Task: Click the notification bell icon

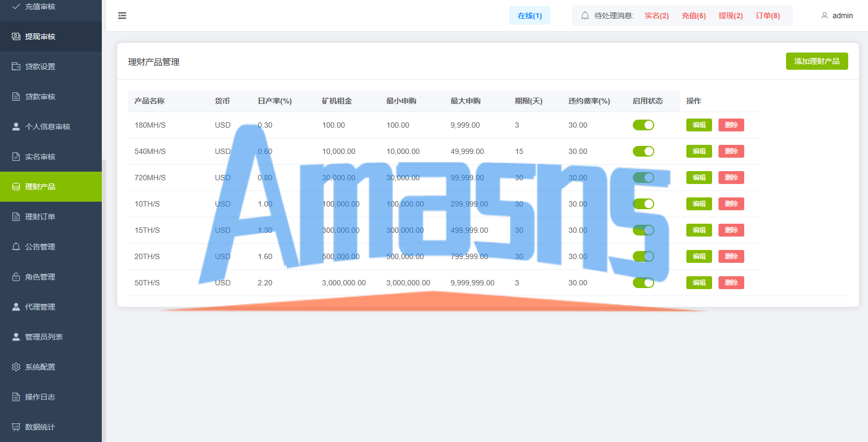Action: pos(585,16)
